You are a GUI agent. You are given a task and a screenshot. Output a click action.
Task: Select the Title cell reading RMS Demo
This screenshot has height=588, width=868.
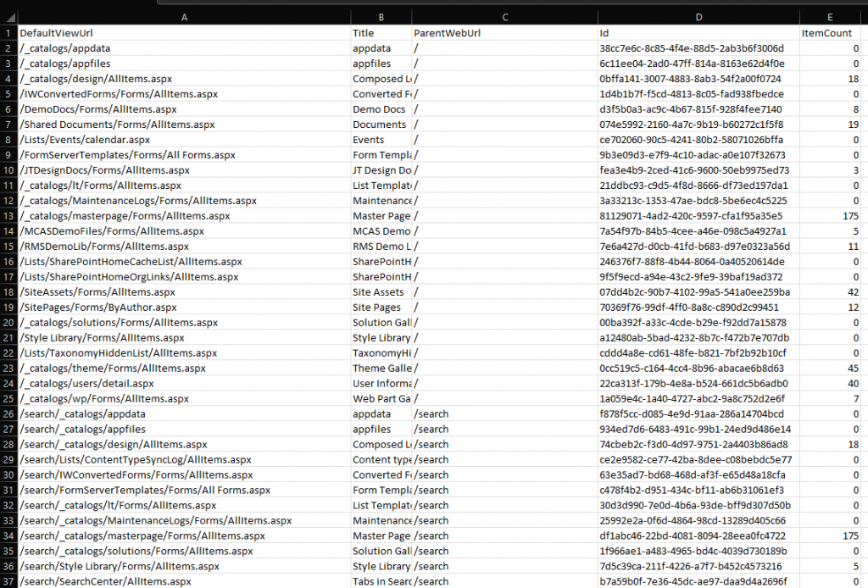point(381,246)
